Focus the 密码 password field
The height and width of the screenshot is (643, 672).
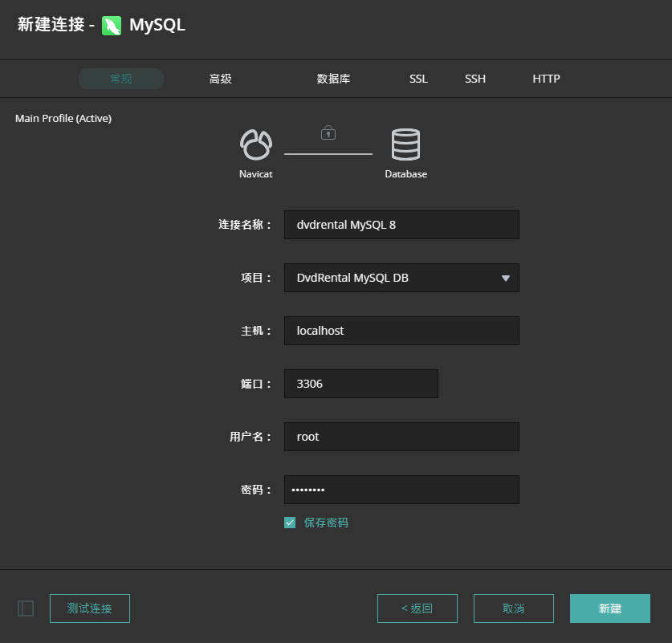click(x=401, y=490)
